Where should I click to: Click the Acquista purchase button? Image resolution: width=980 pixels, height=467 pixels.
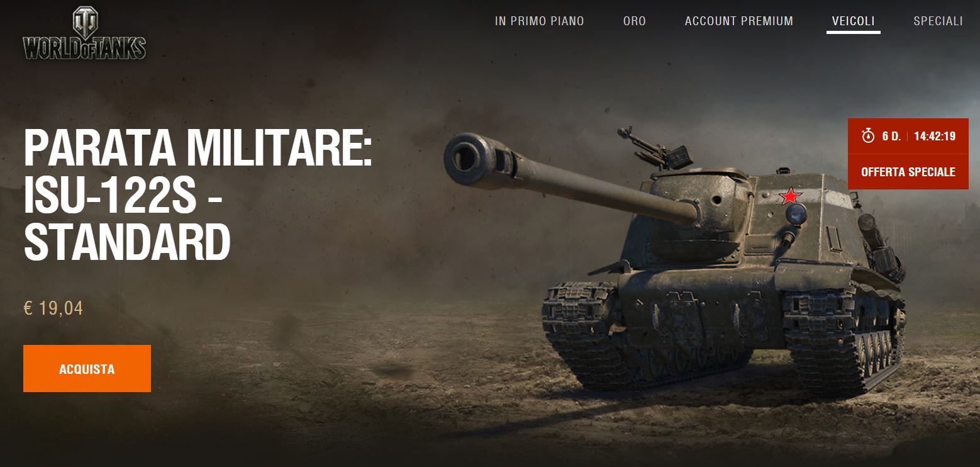pos(87,369)
